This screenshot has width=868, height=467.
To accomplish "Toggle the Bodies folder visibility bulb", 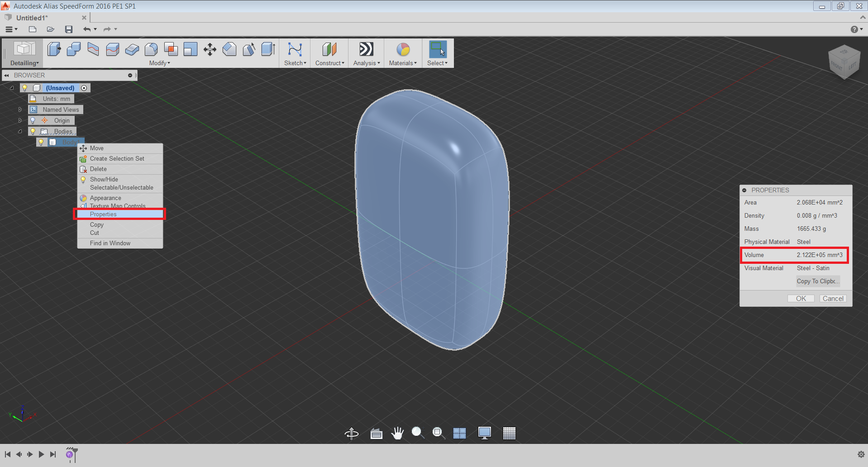I will [x=33, y=131].
